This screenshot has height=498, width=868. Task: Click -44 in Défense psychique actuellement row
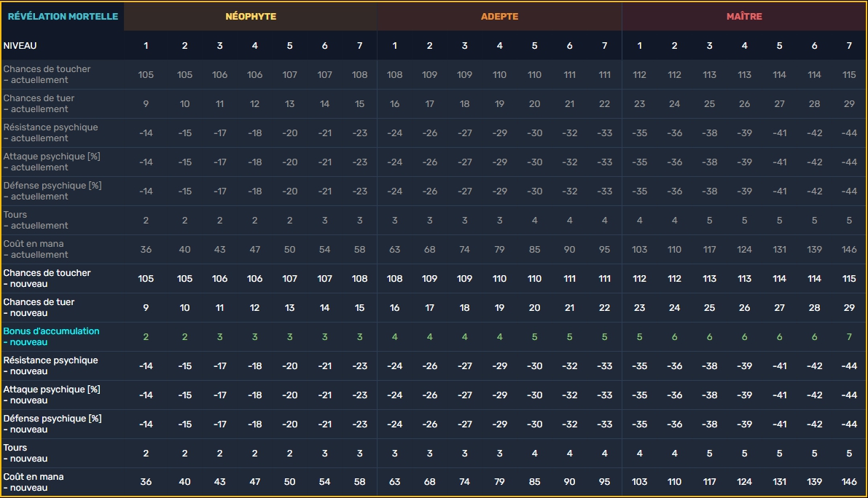tap(849, 191)
